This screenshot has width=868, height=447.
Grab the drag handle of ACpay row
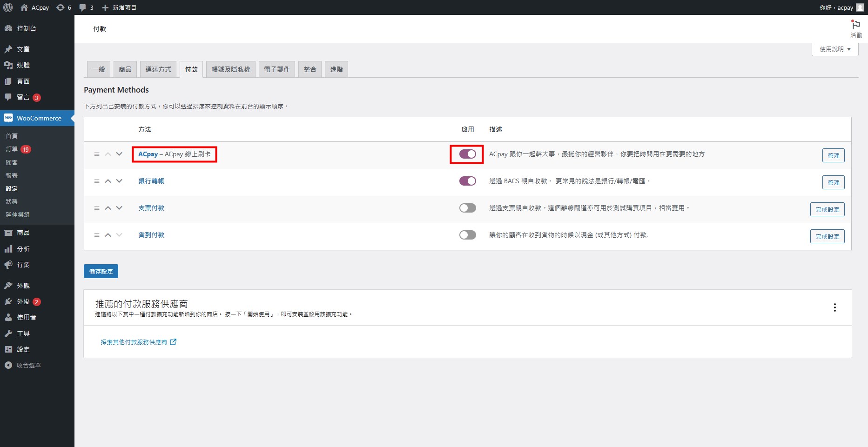[x=97, y=154]
